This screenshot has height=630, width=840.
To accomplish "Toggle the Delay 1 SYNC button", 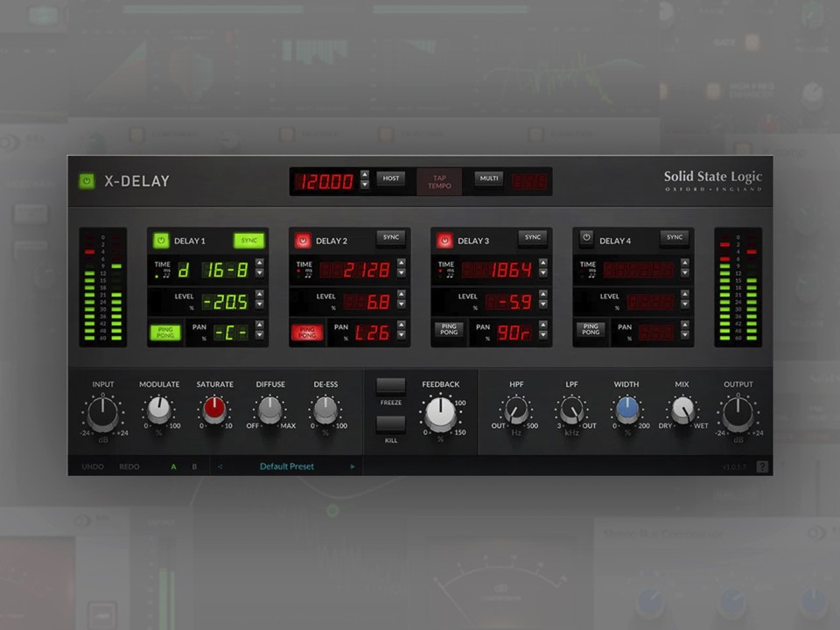I will tap(249, 241).
